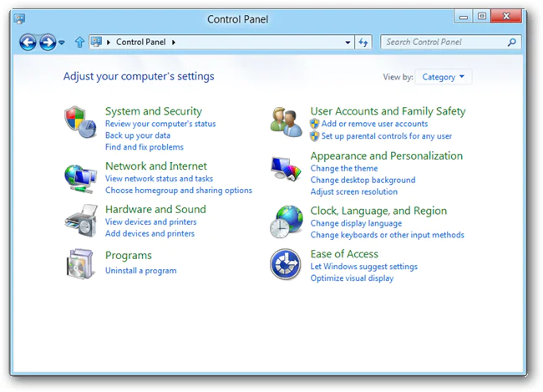Minimize the Control Panel window
This screenshot has height=392, width=543.
click(464, 16)
